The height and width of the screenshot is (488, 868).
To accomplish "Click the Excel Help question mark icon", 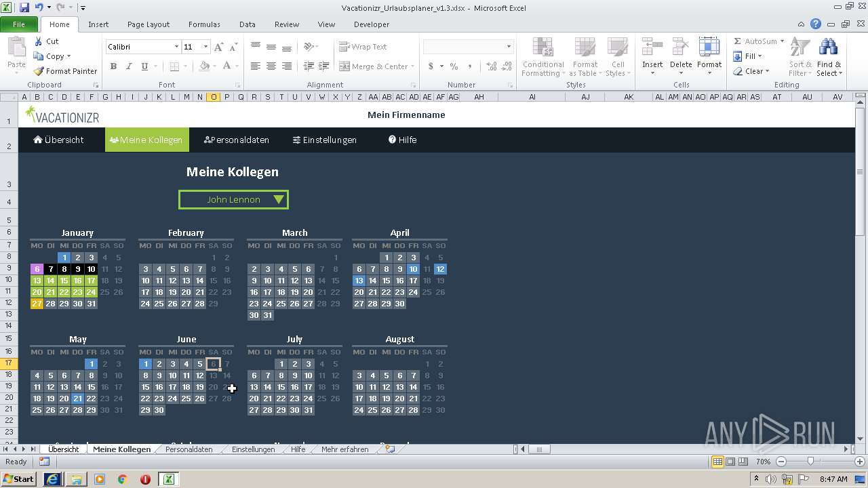I will (816, 24).
